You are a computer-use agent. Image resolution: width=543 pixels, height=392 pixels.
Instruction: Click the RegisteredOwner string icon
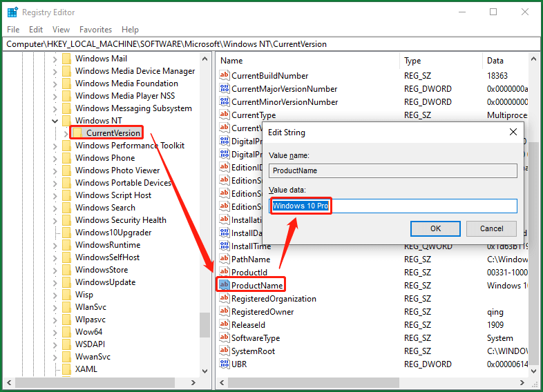point(224,311)
